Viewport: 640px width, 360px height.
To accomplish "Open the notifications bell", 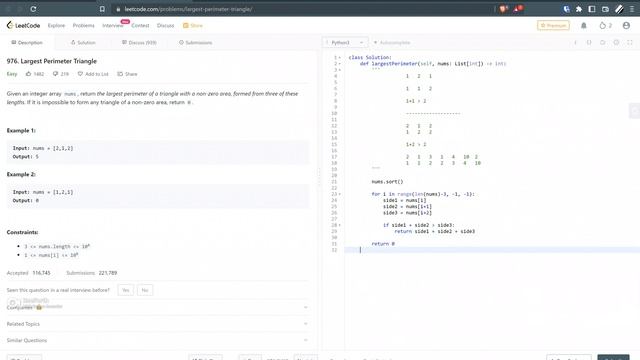I will [x=584, y=25].
